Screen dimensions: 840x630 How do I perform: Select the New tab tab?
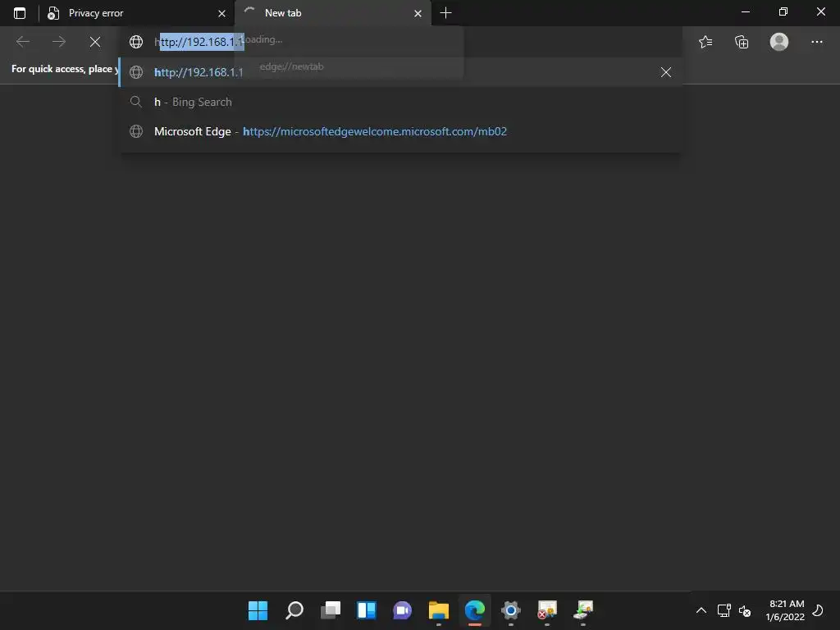[333, 13]
